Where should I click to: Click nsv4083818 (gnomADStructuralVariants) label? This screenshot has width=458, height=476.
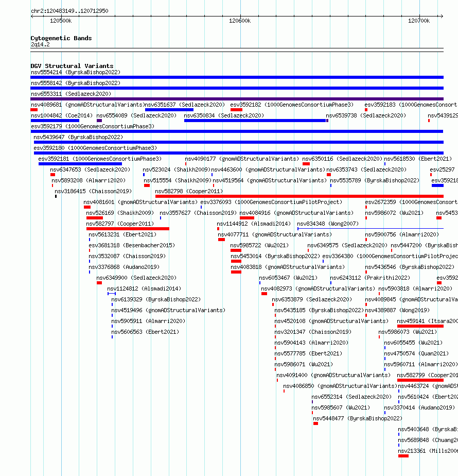(x=288, y=267)
